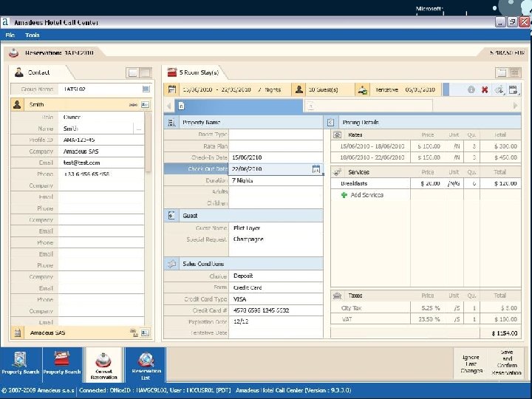
Task: Open the copy room stay dropdown icon
Action: tap(499, 90)
